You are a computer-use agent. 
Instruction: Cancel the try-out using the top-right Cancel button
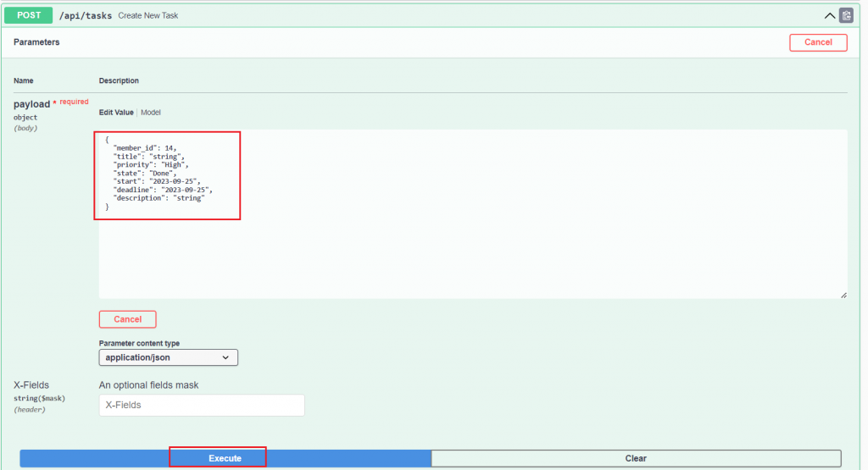(x=818, y=42)
